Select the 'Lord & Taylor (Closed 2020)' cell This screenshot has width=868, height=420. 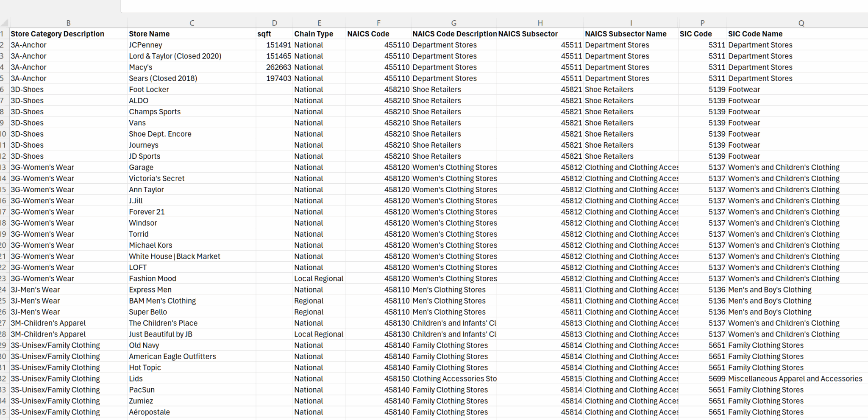click(x=175, y=56)
